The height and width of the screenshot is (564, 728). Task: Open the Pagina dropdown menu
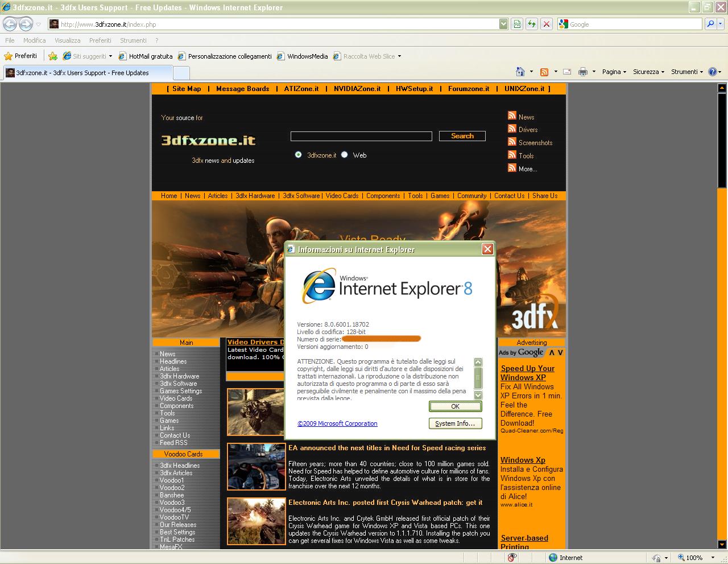click(x=614, y=72)
